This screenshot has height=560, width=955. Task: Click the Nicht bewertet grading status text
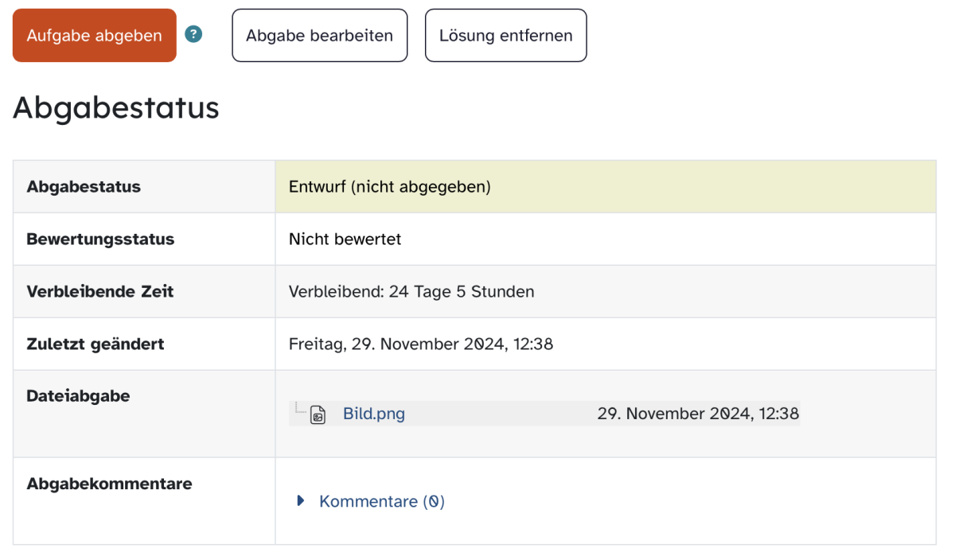345,239
